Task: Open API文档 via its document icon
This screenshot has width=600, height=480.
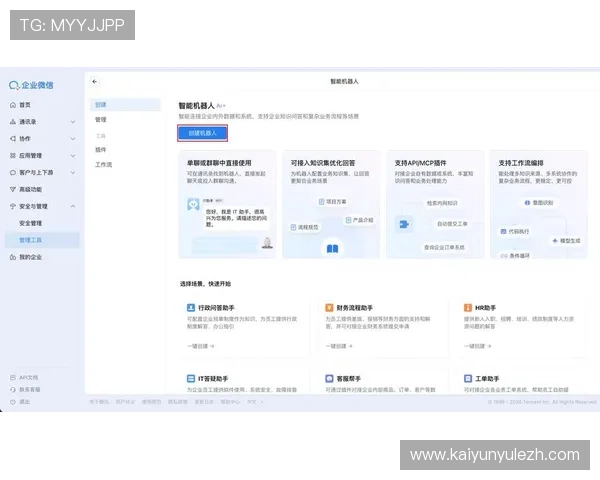Action: (13, 377)
